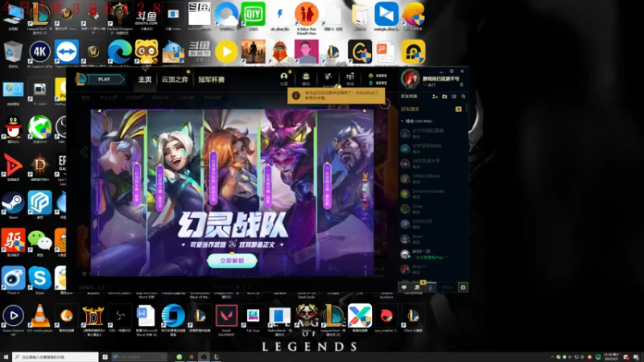Screen dimensions: 644x362
Task: Click the taskbar clock and date
Action: pyautogui.click(x=612, y=357)
